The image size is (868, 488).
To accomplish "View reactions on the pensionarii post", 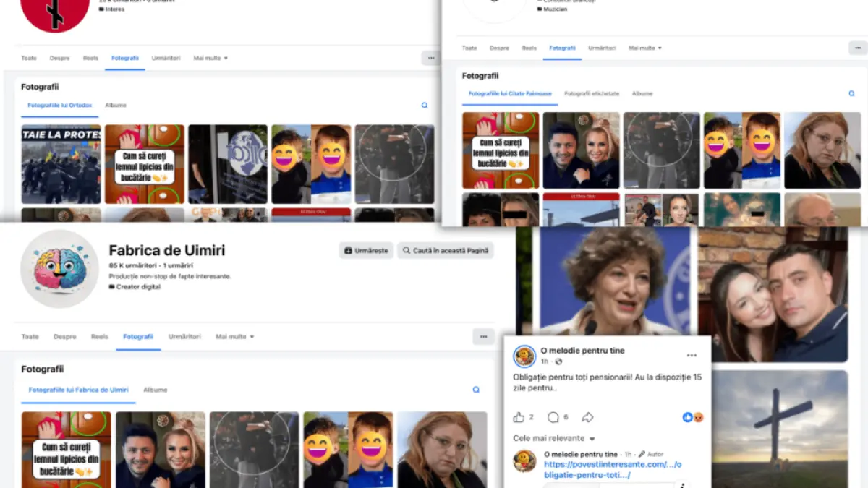I will tap(693, 417).
